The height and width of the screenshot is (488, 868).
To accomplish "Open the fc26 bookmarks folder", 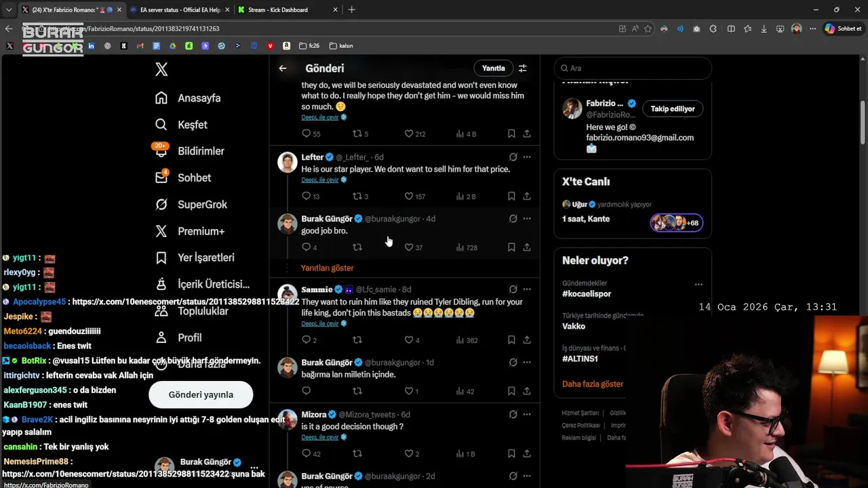I will click(309, 46).
